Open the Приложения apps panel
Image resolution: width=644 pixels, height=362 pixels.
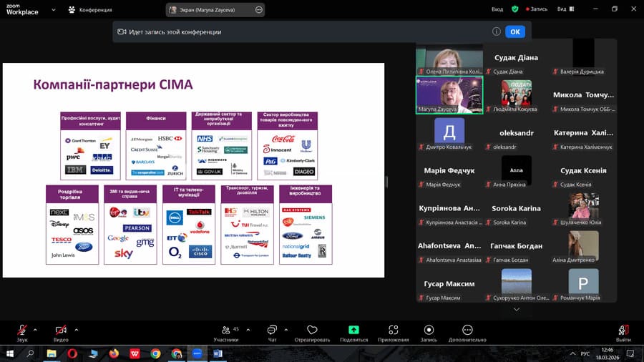coord(393,332)
